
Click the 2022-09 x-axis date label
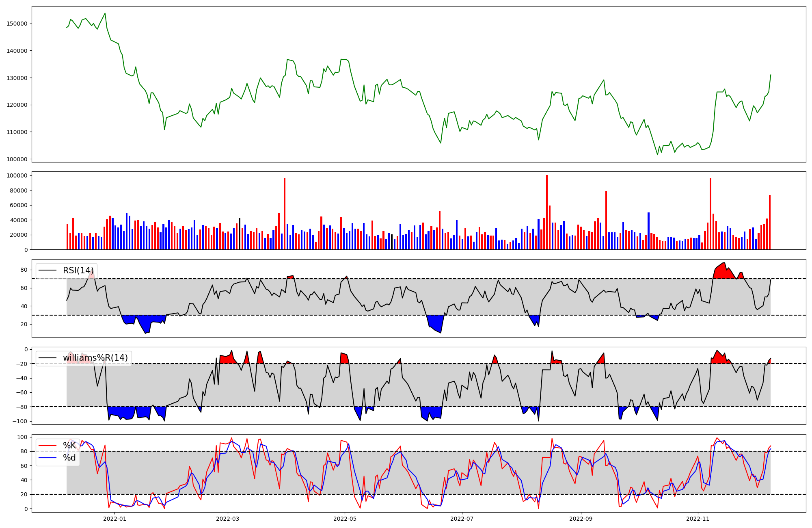[581, 519]
